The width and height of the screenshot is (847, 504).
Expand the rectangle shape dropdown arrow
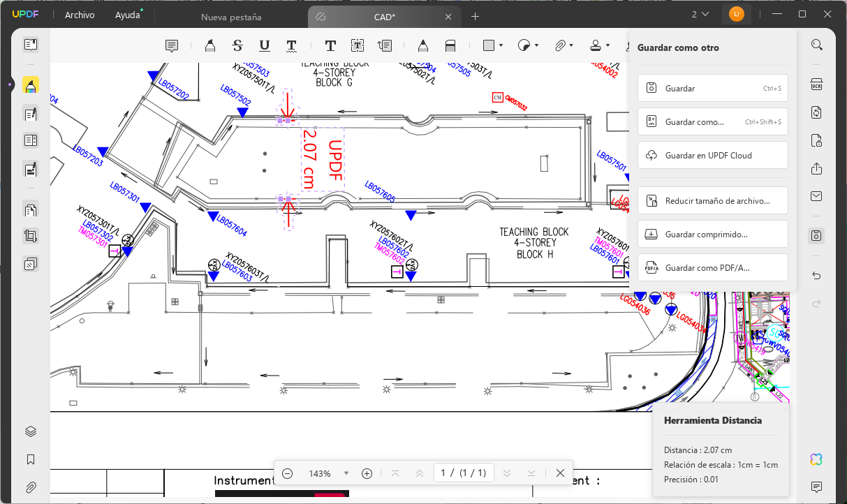(x=501, y=45)
